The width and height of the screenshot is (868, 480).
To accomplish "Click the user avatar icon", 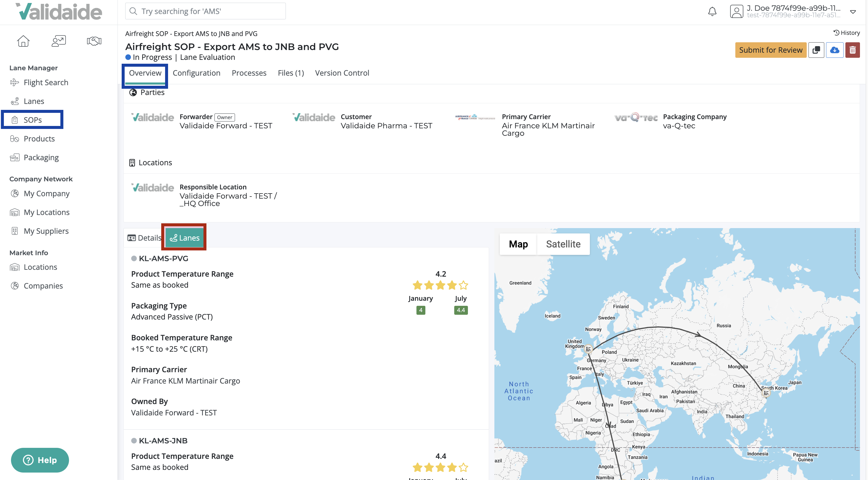I will 737,12.
